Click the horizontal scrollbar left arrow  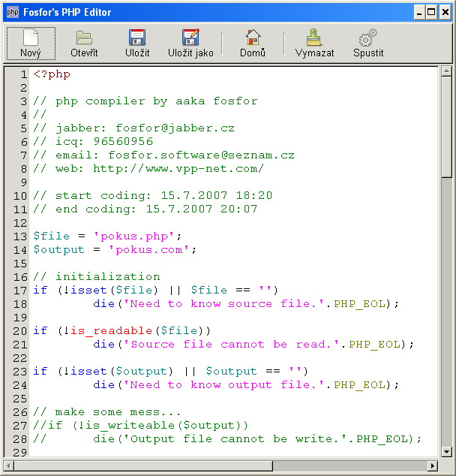point(8,465)
